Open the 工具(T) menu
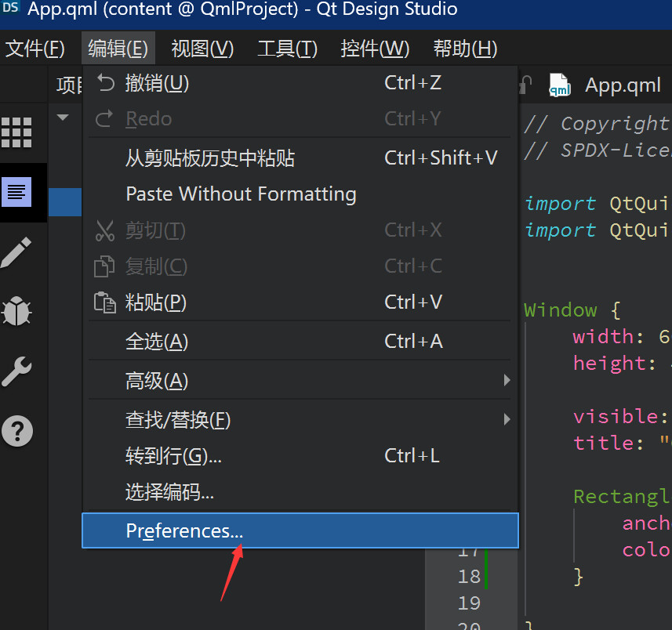This screenshot has width=672, height=630. [287, 48]
